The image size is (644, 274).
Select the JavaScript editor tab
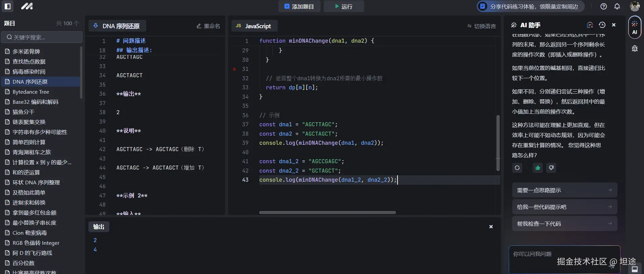coord(254,26)
